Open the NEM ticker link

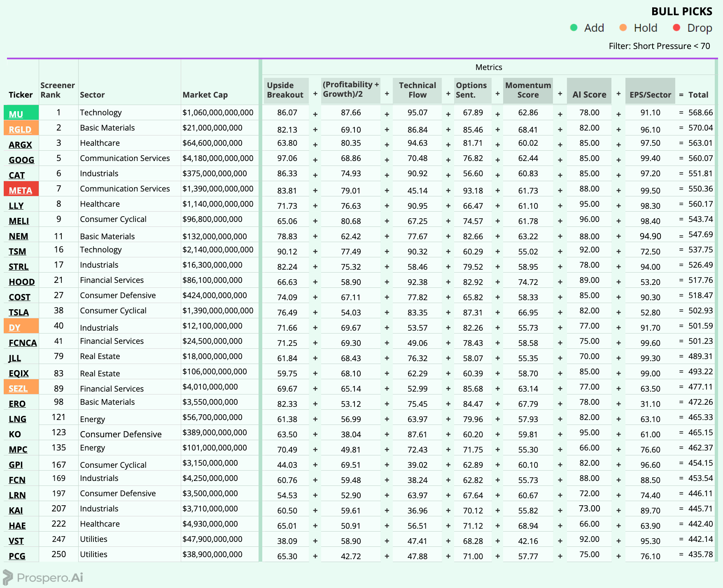[19, 236]
